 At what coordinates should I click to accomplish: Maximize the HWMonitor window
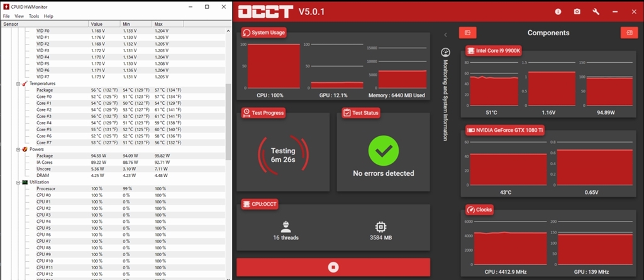[207, 6]
